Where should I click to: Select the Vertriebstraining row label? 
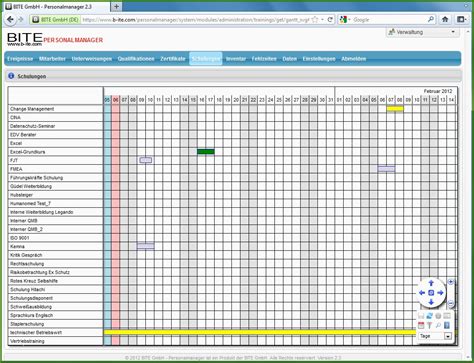[27, 341]
